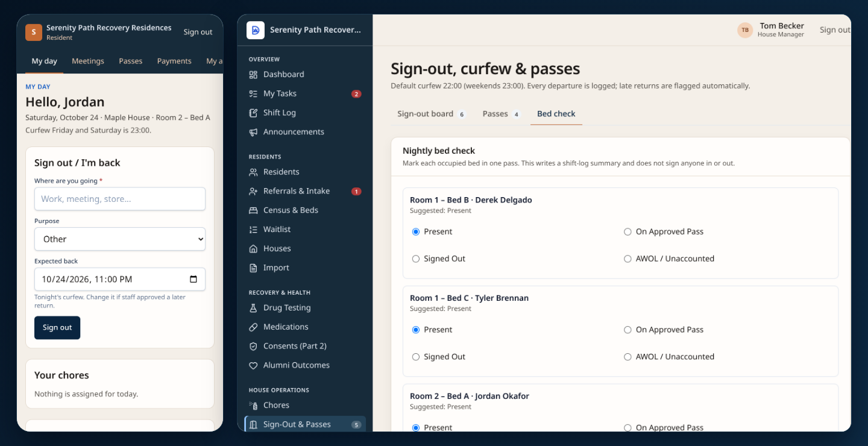
Task: Click Sign out link in resident app header
Action: coord(198,33)
